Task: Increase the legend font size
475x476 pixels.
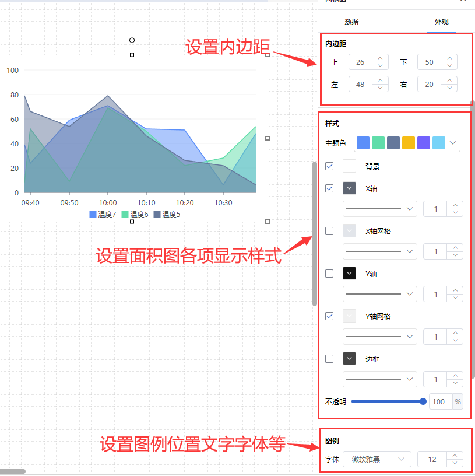Action: (455, 455)
